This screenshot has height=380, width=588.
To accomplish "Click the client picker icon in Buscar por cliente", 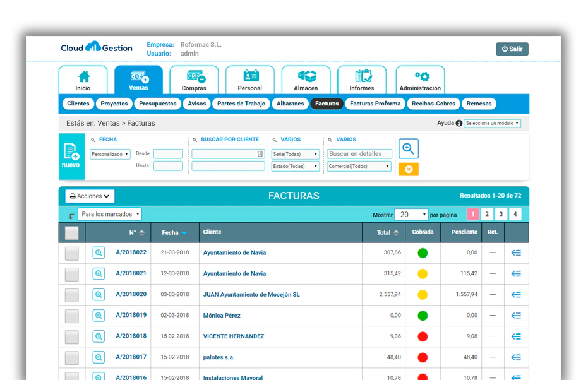I will click(260, 153).
